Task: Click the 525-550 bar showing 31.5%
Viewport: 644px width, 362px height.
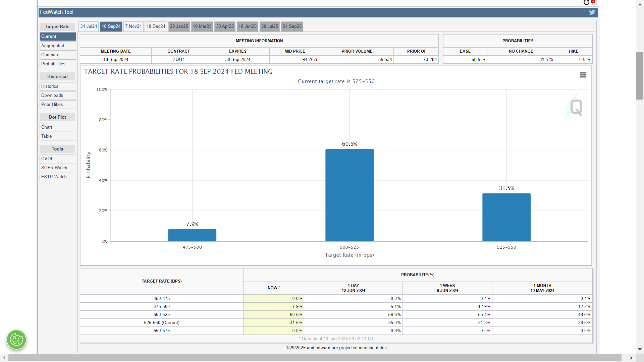Action: coord(506,217)
